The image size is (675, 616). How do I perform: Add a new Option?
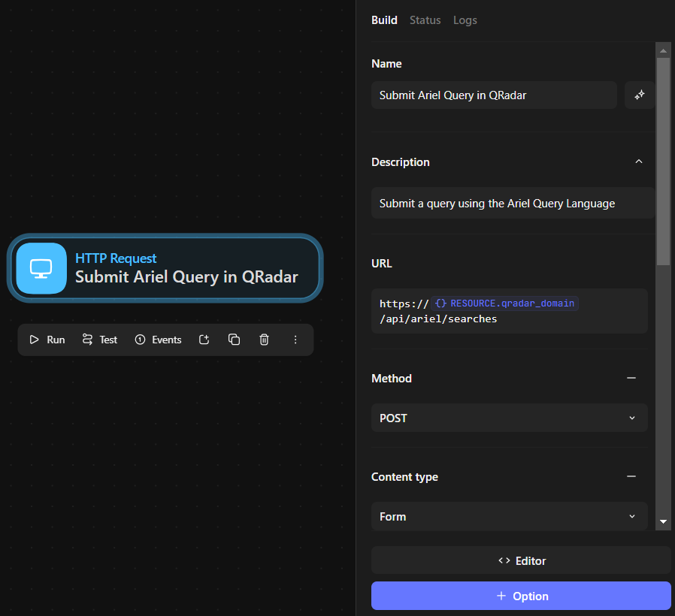coord(522,596)
